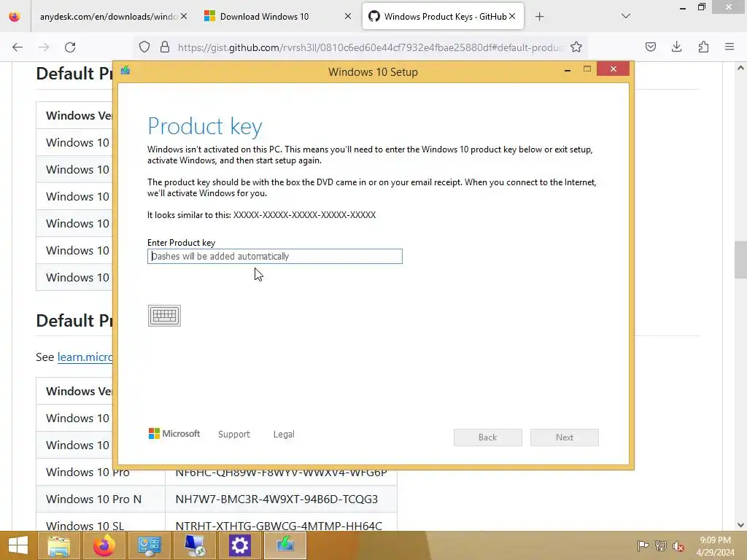Image resolution: width=747 pixels, height=560 pixels.
Task: Close the Windows Product Keys GitHub tab
Action: point(512,16)
